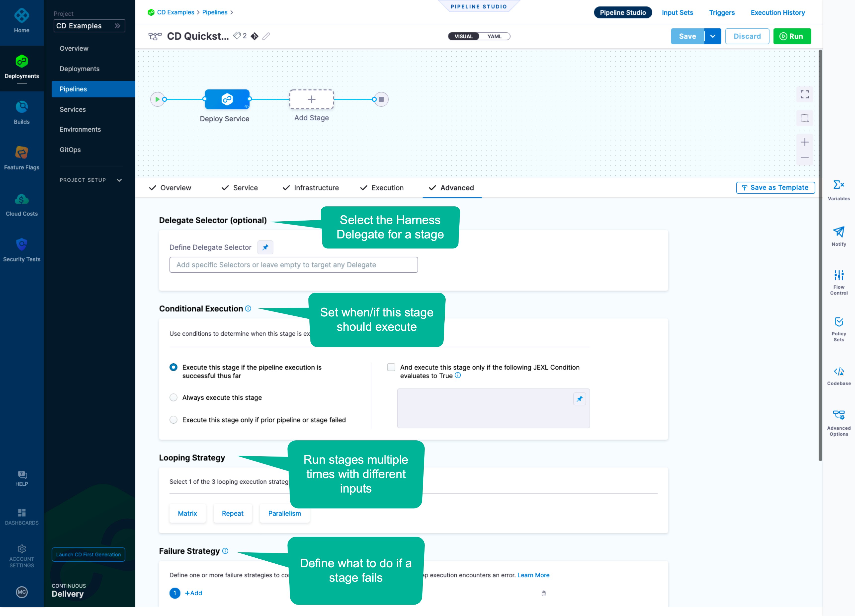Open the Policy Sets icon
This screenshot has width=855, height=616.
[x=838, y=322]
